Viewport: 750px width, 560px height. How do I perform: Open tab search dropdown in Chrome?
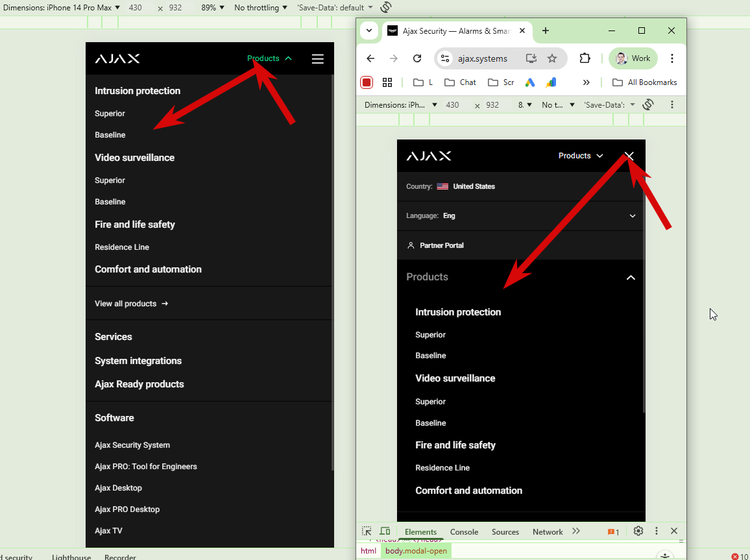(369, 30)
